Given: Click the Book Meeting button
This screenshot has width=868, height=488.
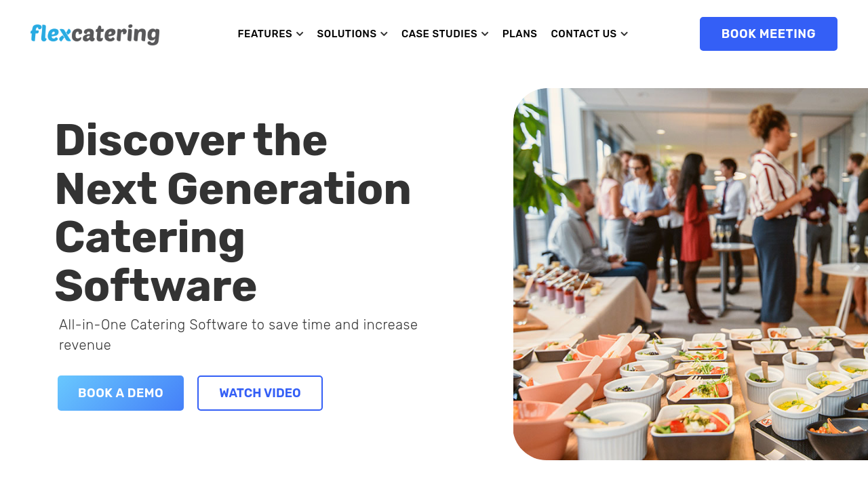Looking at the screenshot, I should [x=768, y=34].
